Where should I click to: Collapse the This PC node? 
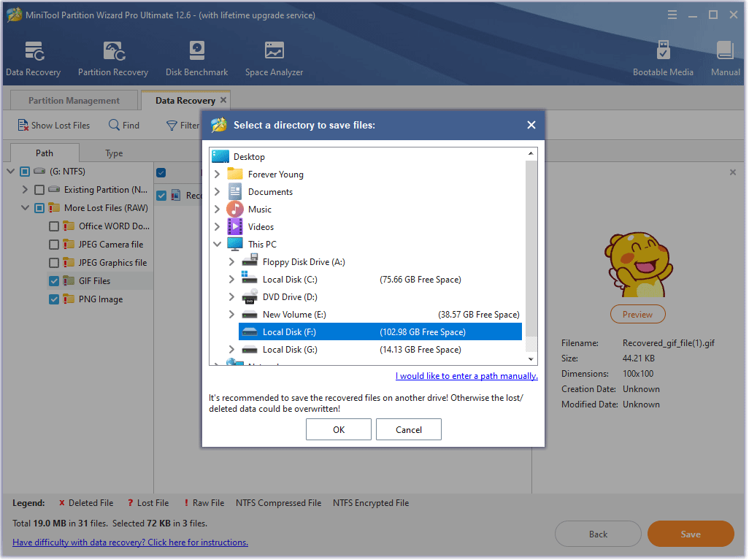[217, 244]
